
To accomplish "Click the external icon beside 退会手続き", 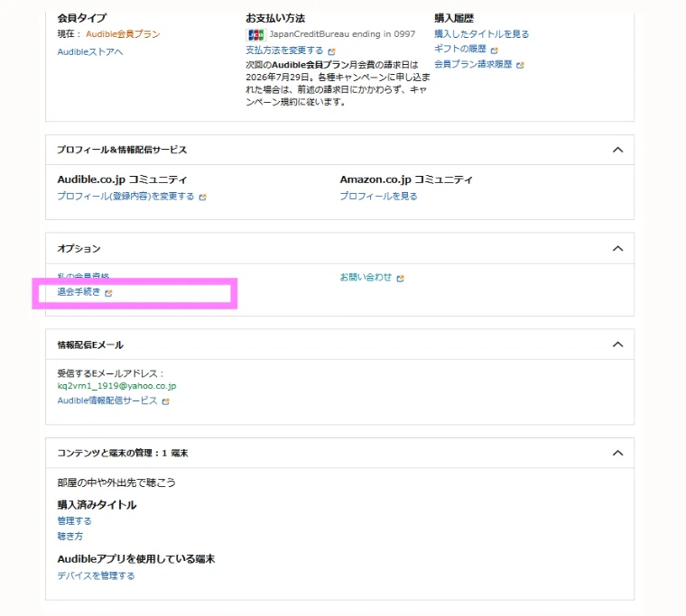I will pyautogui.click(x=108, y=293).
